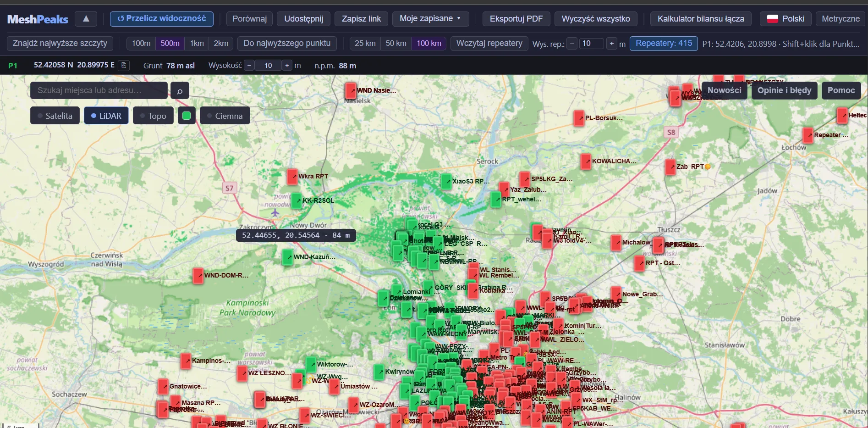
Task: Increase repeater height with plus
Action: click(612, 44)
